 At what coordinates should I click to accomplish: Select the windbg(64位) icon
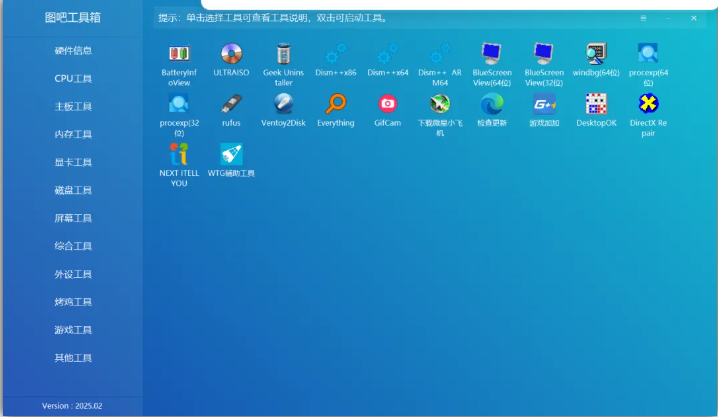[596, 54]
